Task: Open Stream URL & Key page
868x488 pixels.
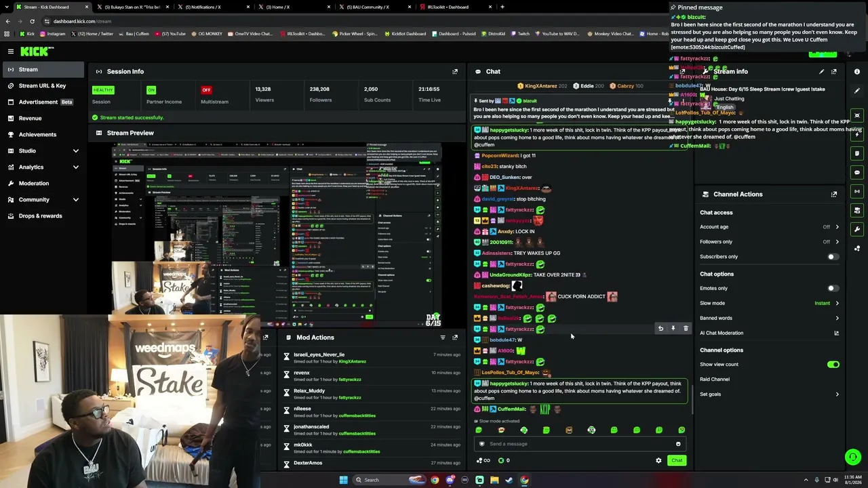Action: pos(42,85)
